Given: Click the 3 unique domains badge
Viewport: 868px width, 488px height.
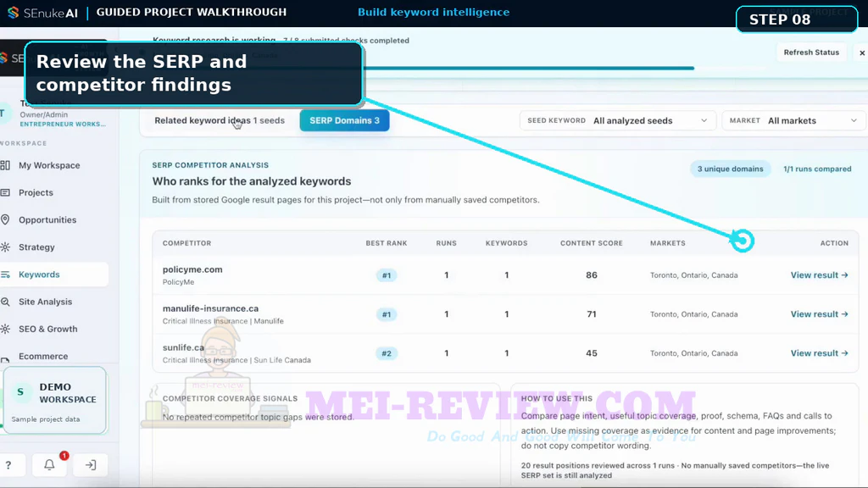Looking at the screenshot, I should coord(730,169).
